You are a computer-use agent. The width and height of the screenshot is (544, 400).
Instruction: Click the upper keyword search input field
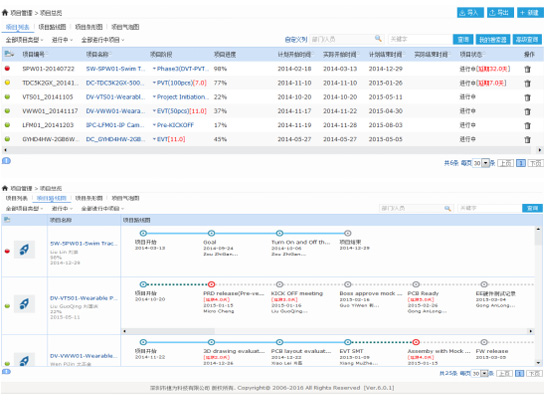(420, 39)
